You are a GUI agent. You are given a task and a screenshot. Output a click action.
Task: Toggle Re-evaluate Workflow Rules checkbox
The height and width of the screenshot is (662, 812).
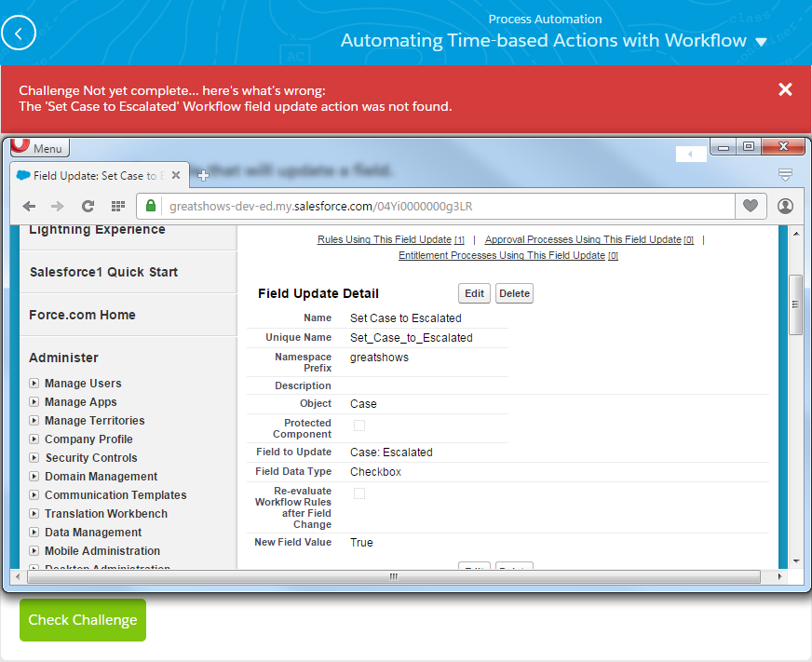coord(359,493)
